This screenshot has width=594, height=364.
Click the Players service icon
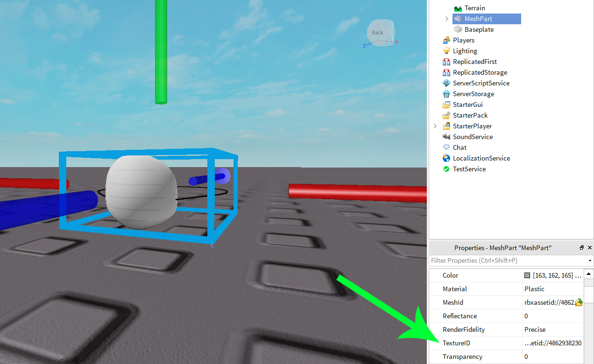pyautogui.click(x=446, y=40)
